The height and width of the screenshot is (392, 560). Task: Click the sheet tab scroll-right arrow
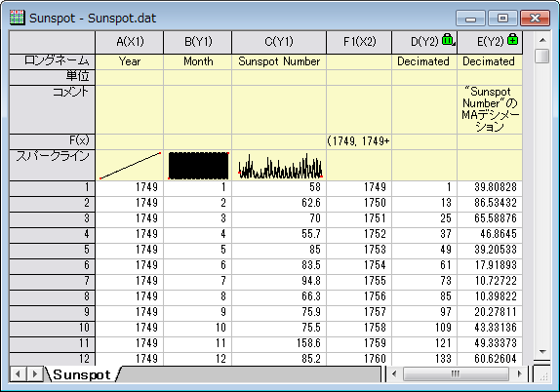click(34, 374)
